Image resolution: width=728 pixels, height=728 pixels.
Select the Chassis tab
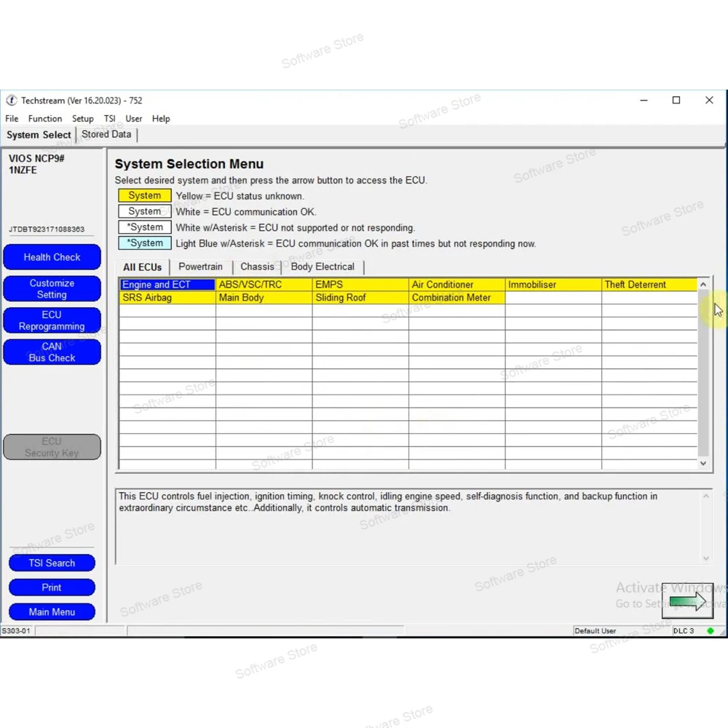[x=257, y=266]
